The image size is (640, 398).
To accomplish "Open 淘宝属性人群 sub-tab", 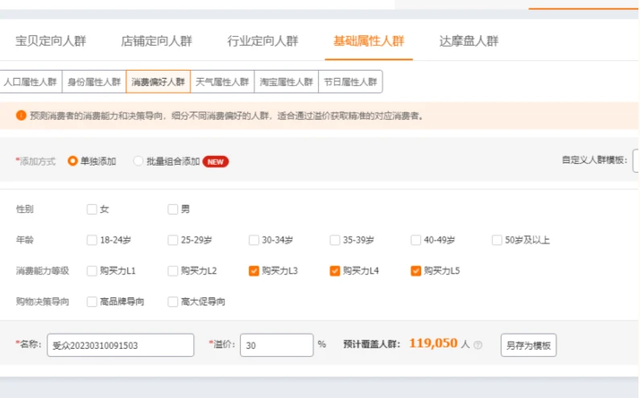I will click(286, 82).
